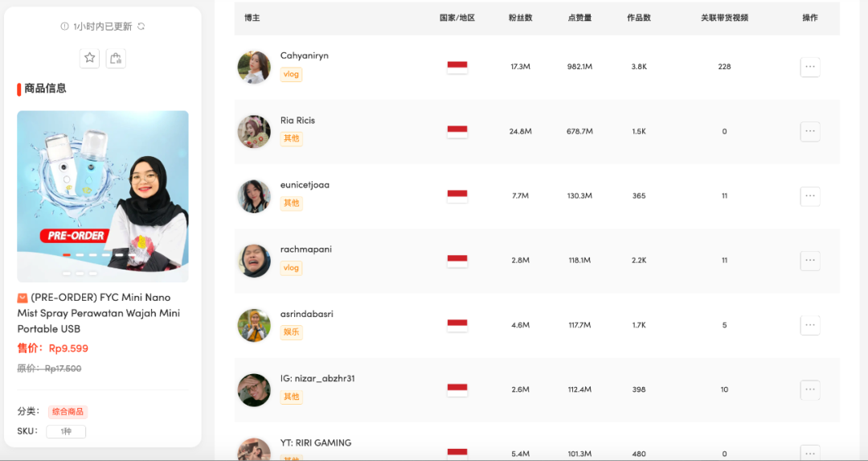Sort by the 粉丝数 column header
The width and height of the screenshot is (868, 461).
click(520, 18)
